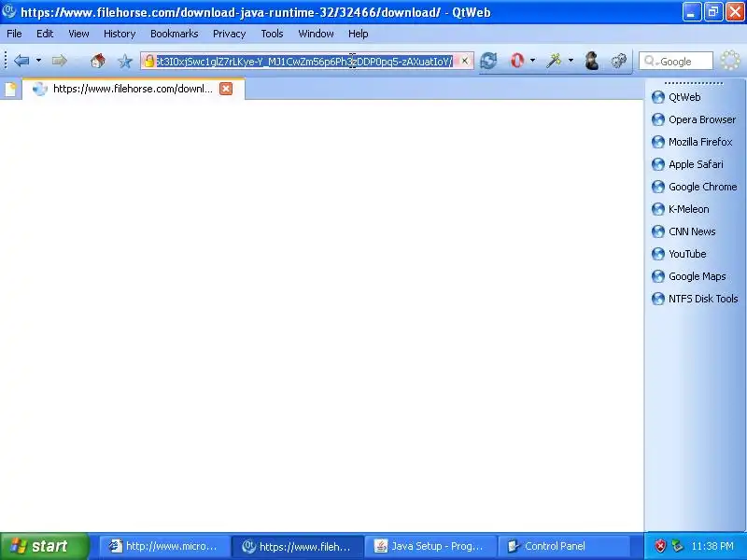Click the loading spinner icon
747x560 pixels.
coord(730,61)
